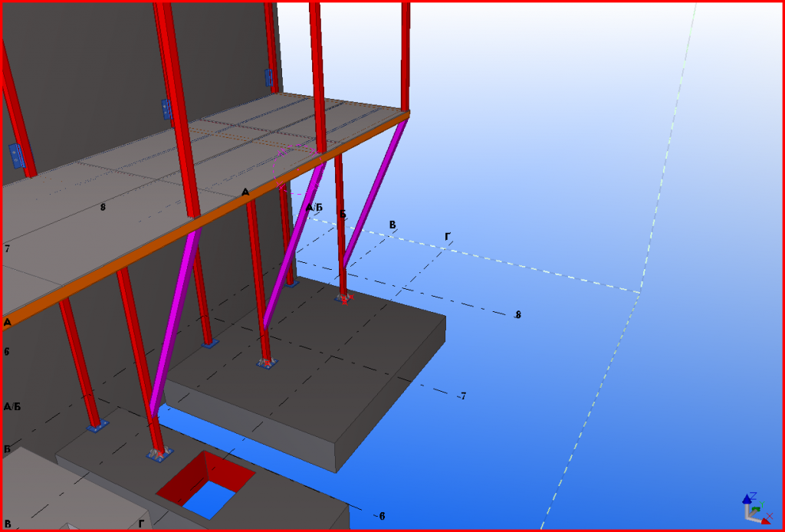Click grid label А/Б below the slab edge
The height and width of the screenshot is (532, 785).
[314, 207]
